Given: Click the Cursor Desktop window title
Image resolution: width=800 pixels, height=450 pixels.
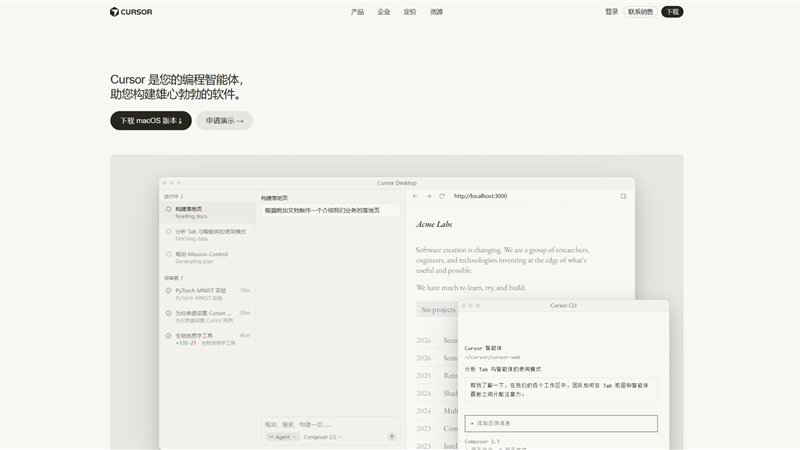Looking at the screenshot, I should pyautogui.click(x=397, y=183).
